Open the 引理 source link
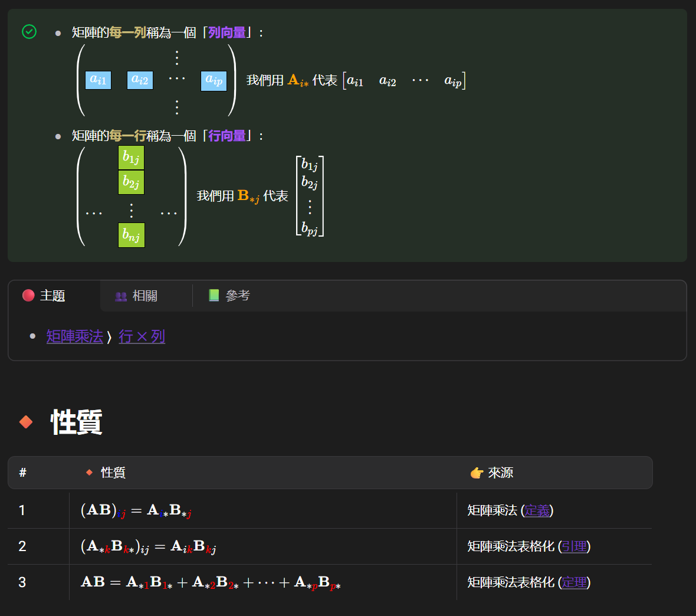 pos(574,546)
